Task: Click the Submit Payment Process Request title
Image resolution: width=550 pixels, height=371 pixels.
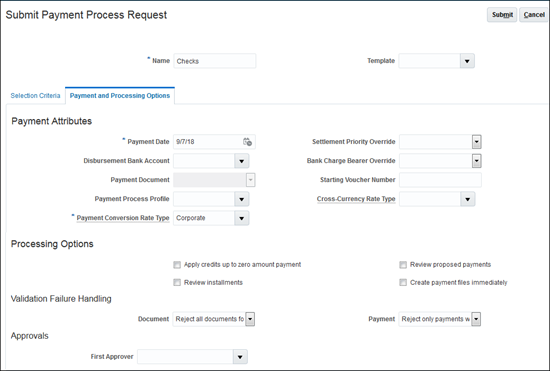Action: (86, 15)
